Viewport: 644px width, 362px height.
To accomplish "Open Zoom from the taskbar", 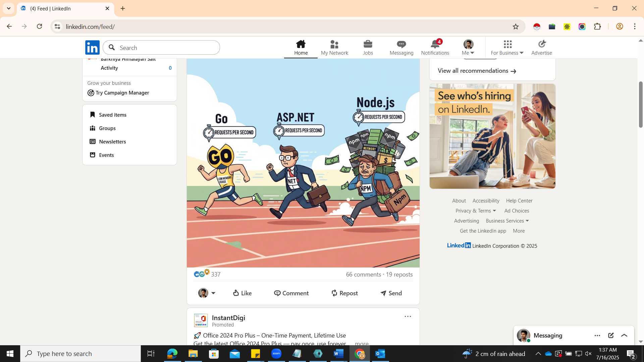I will point(276,354).
